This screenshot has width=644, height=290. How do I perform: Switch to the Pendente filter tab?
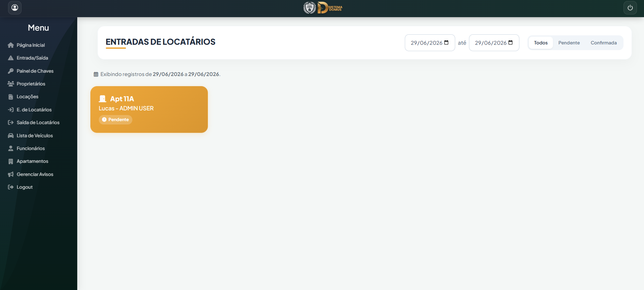pyautogui.click(x=569, y=43)
